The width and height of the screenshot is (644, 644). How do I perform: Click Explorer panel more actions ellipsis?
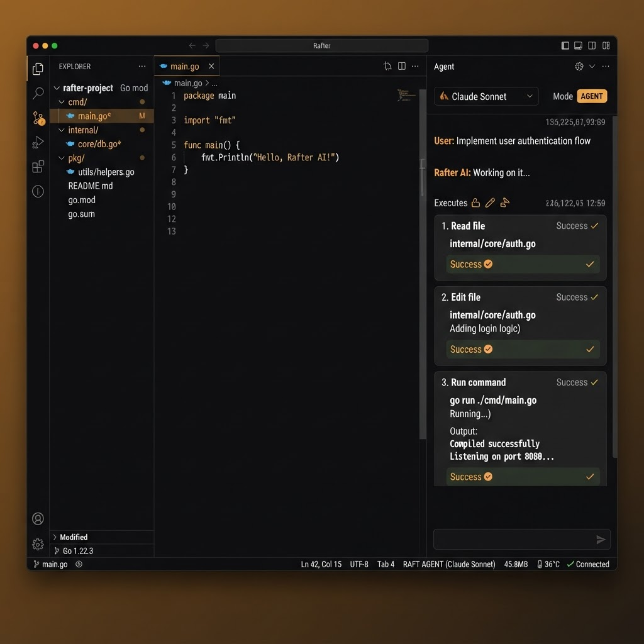point(142,66)
